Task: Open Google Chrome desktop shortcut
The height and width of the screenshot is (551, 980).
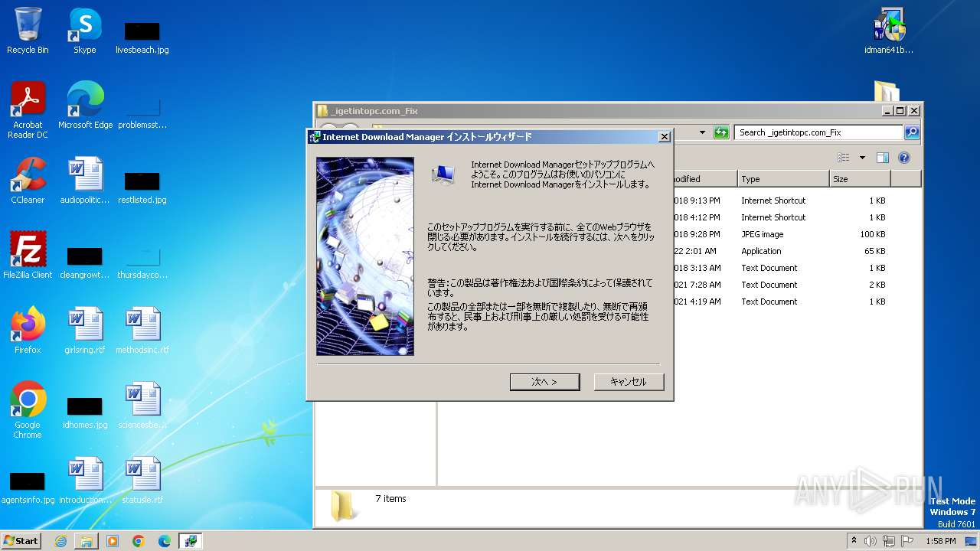Action: pos(28,410)
